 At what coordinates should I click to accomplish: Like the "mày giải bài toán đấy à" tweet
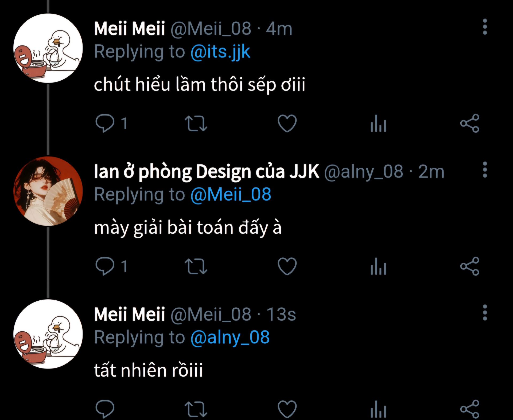pos(287,266)
